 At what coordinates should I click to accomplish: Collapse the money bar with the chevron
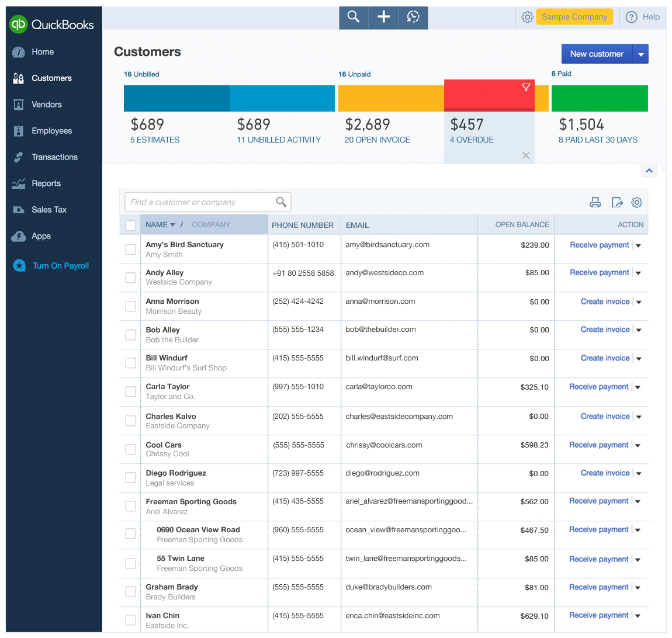[x=649, y=171]
